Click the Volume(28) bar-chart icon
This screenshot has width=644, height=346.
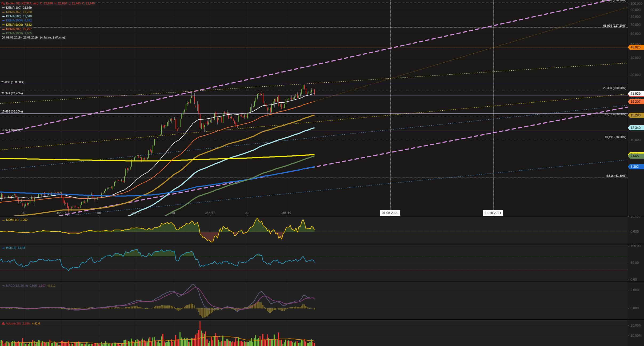point(3,324)
